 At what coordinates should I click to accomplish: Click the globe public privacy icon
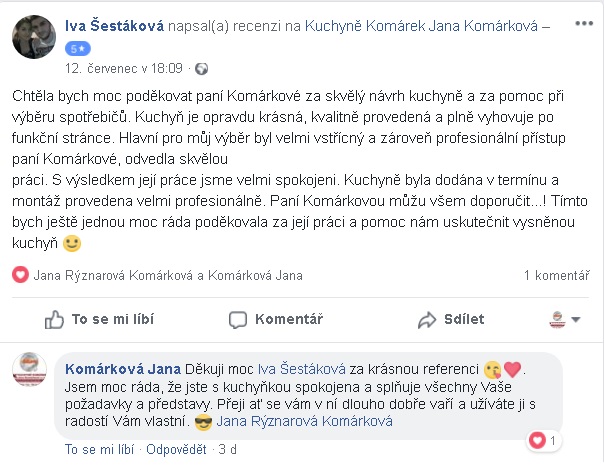click(201, 69)
